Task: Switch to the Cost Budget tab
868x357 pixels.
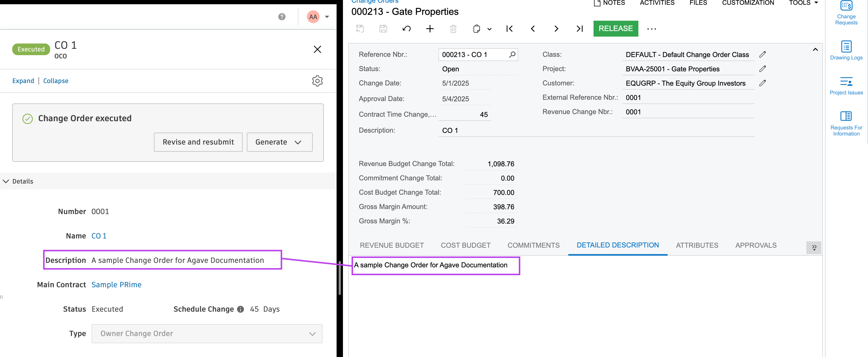Action: click(x=465, y=245)
